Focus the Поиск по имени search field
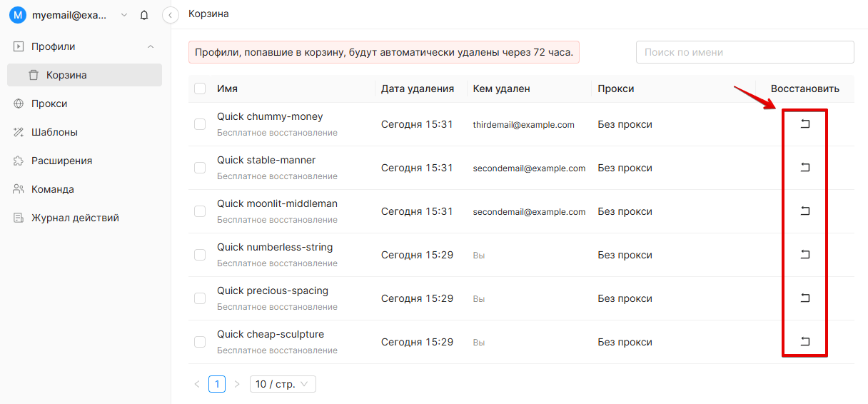This screenshot has width=868, height=404. (745, 52)
